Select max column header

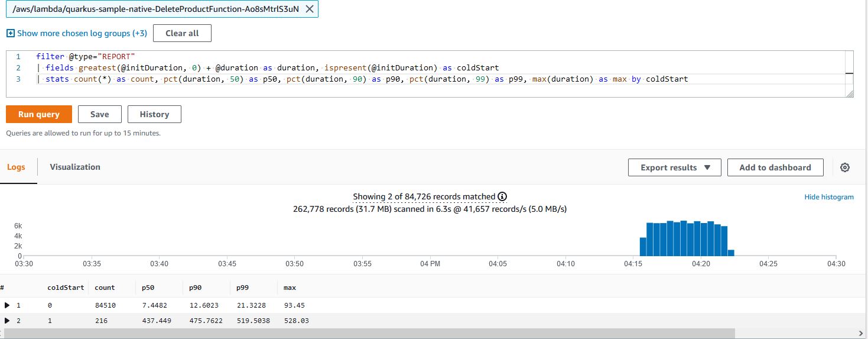(x=290, y=288)
